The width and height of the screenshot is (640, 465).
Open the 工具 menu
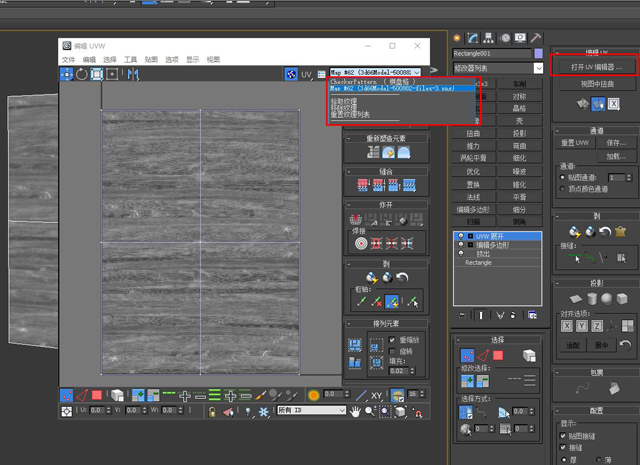(130, 60)
